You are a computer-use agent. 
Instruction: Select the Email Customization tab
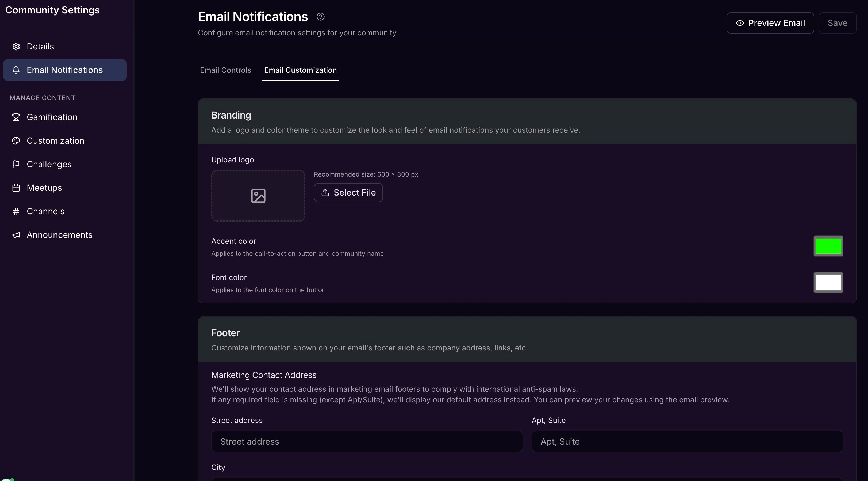[300, 70]
